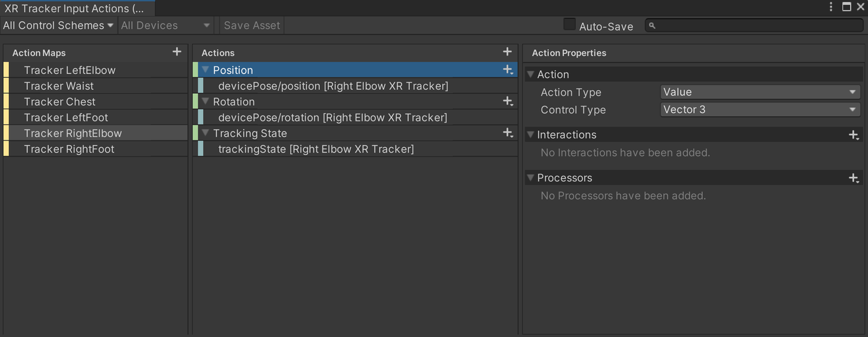Open the All Control Schemes dropdown

(x=58, y=26)
